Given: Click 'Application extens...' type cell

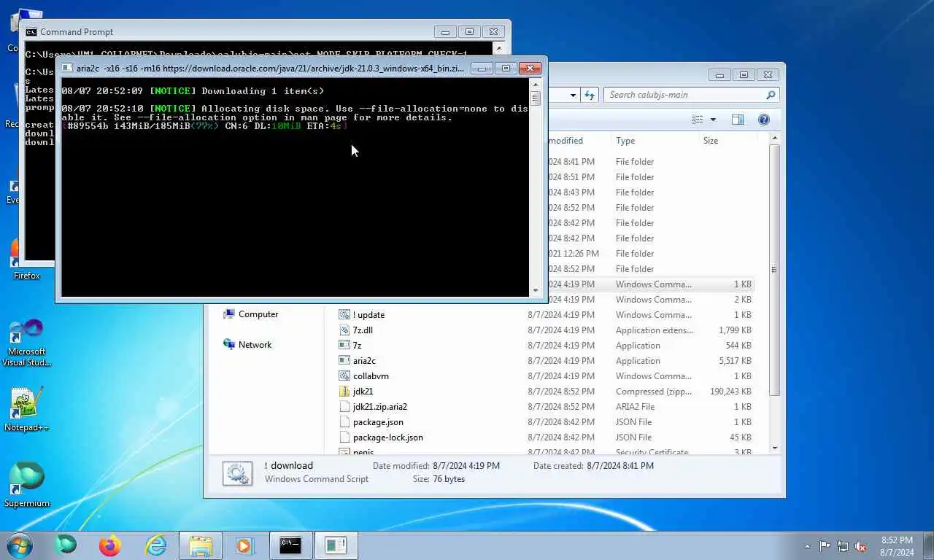Looking at the screenshot, I should (654, 330).
